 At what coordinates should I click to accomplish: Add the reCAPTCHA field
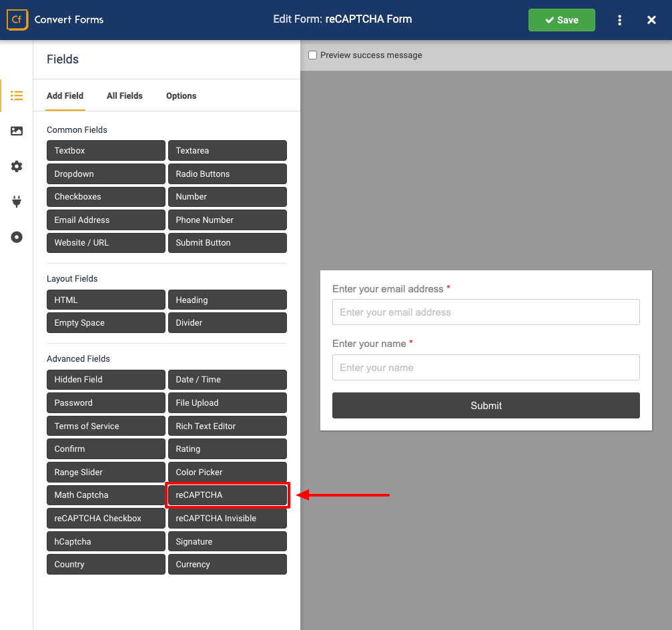(x=228, y=495)
